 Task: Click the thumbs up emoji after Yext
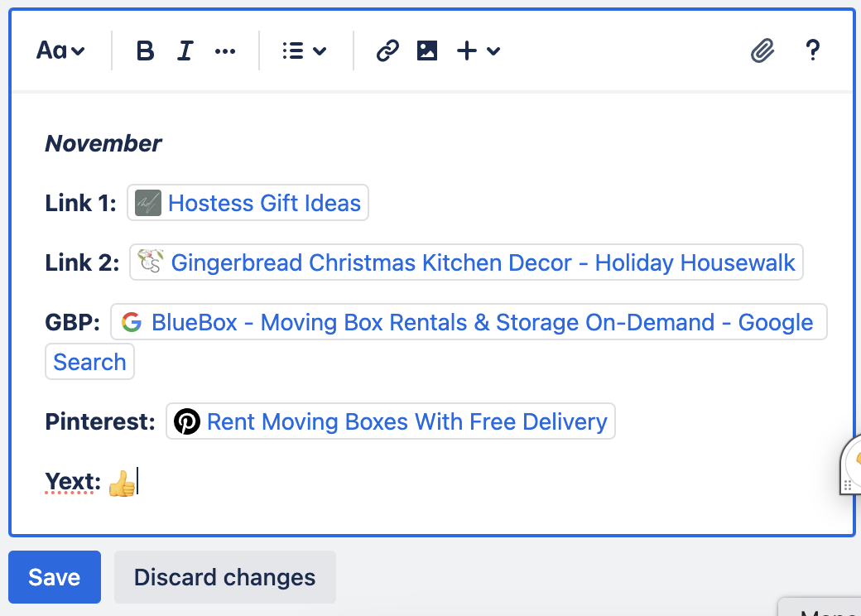pos(122,484)
